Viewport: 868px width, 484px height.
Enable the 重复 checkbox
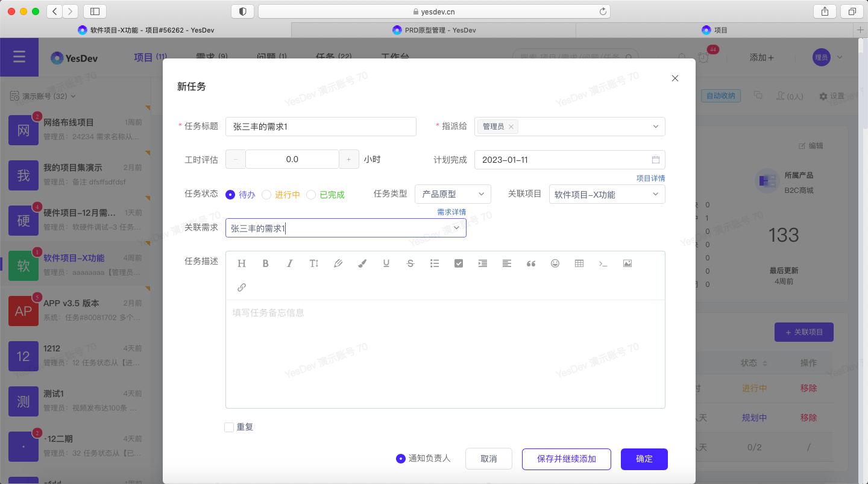(x=229, y=427)
